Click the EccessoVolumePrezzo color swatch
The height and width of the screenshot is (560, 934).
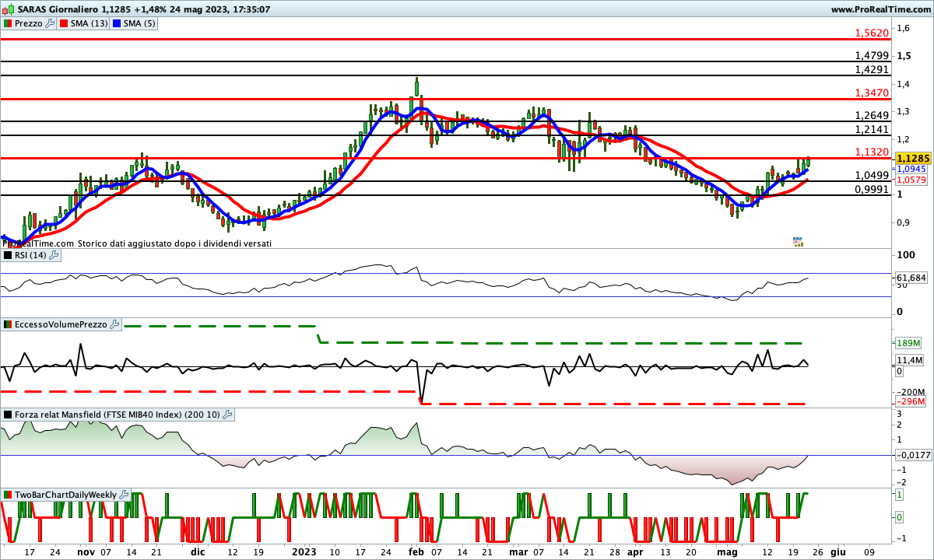tap(7, 324)
